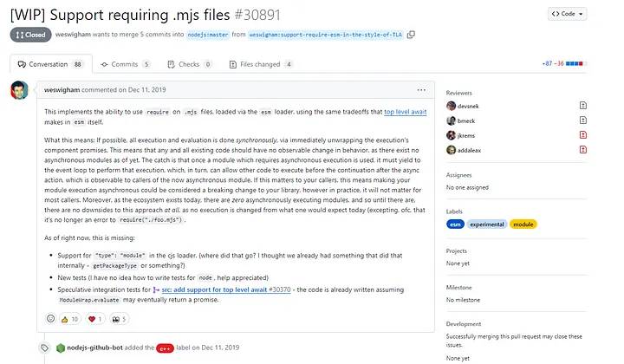Image resolution: width=624 pixels, height=364 pixels.
Task: Click the nodejs-github-bot avatar icon
Action: click(61, 348)
